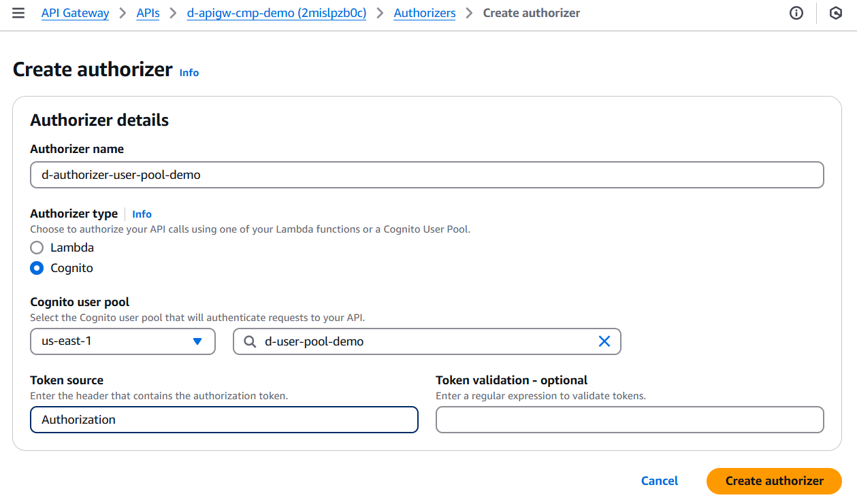
Task: Navigate to APIs breadcrumb link
Action: (x=148, y=13)
